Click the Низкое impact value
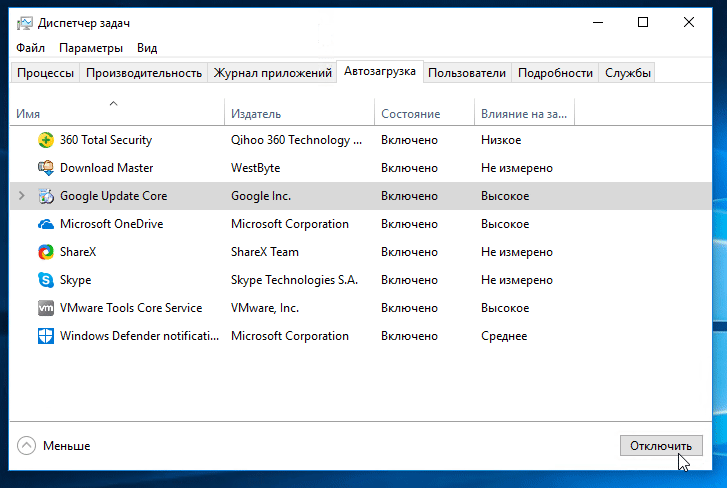727x488 pixels. [x=501, y=140]
